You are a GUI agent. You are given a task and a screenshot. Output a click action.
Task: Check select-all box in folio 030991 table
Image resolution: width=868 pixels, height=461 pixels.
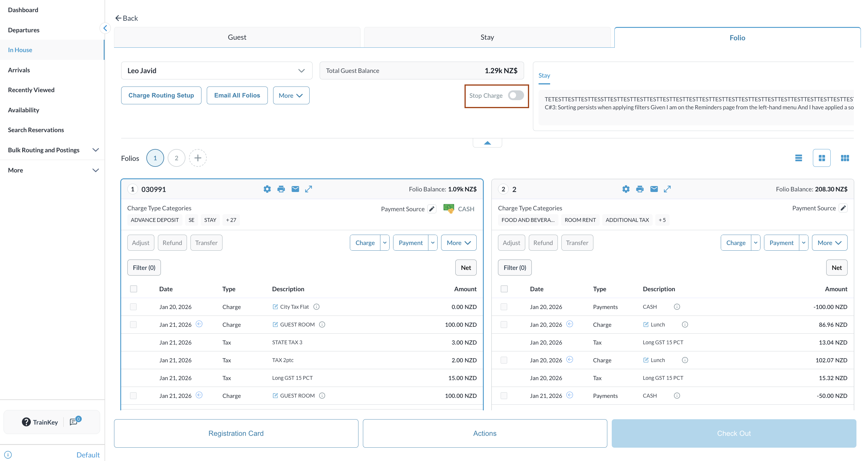[x=133, y=289]
